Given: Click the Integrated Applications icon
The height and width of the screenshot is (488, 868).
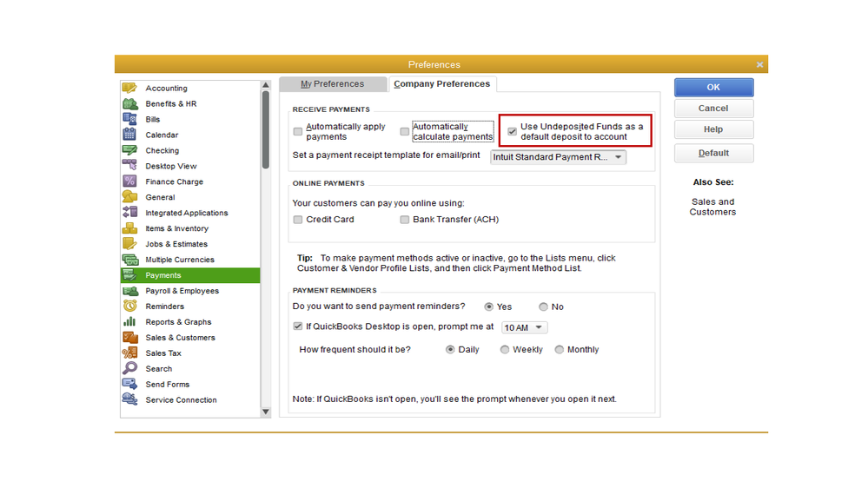Looking at the screenshot, I should coord(129,213).
